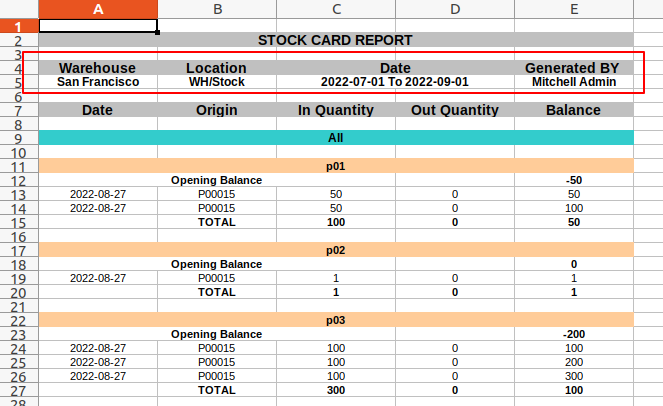Click the Mitchell Admin cell

(574, 82)
